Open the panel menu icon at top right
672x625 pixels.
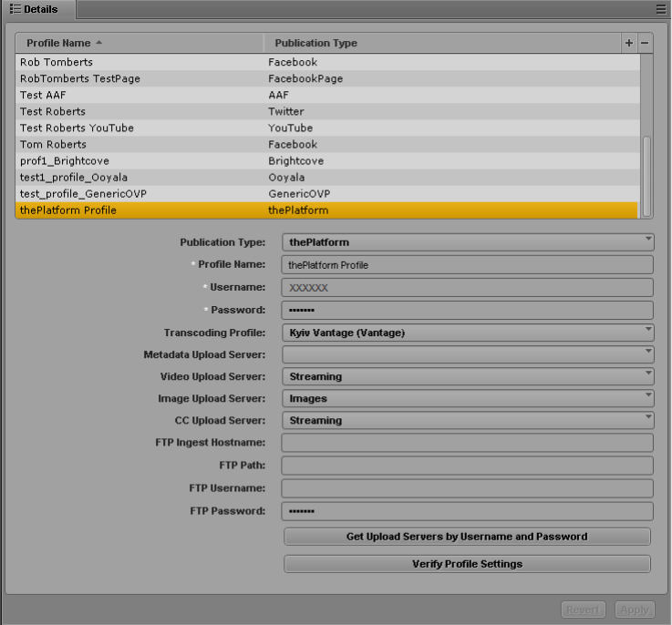661,9
